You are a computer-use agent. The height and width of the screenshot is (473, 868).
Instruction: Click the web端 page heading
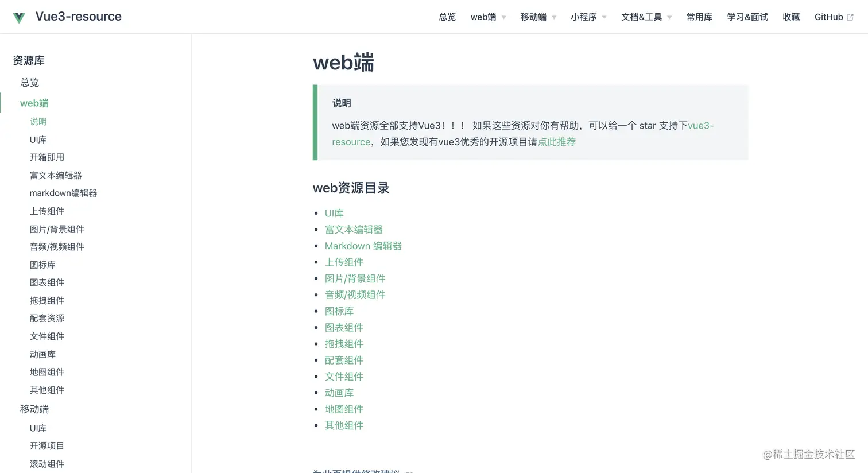tap(343, 63)
